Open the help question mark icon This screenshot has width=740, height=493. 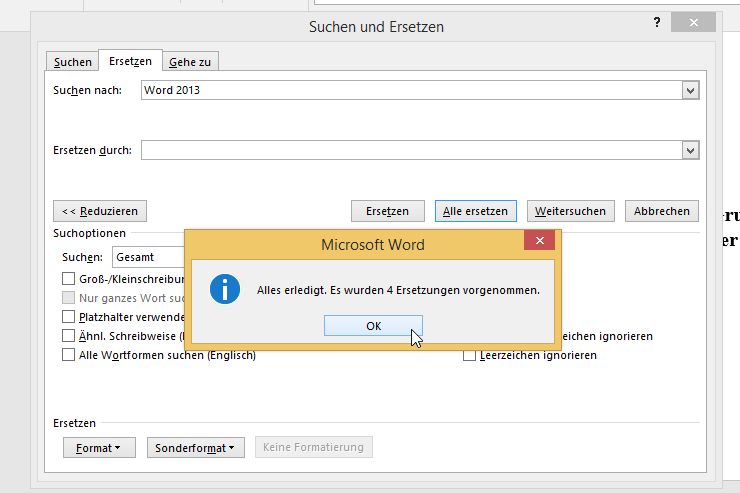pyautogui.click(x=657, y=22)
